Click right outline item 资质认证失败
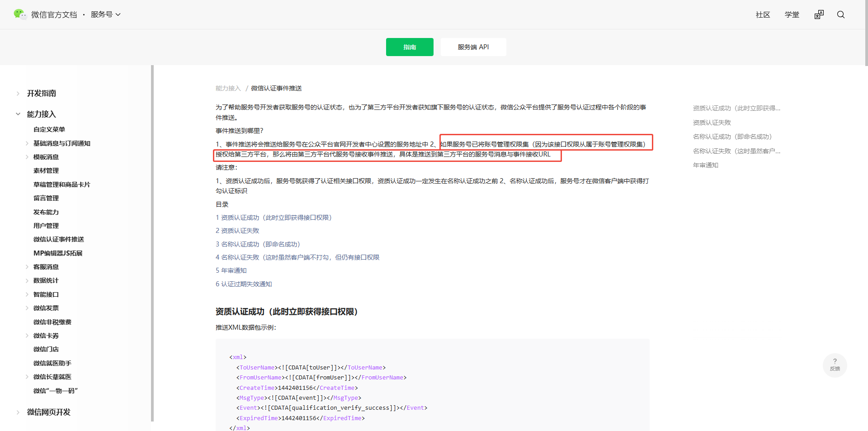868x431 pixels. point(712,123)
